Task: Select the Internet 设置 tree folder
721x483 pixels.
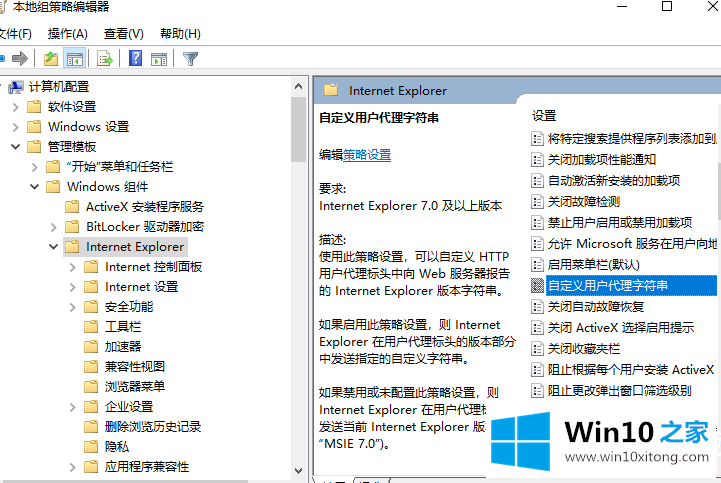Action: [x=142, y=287]
